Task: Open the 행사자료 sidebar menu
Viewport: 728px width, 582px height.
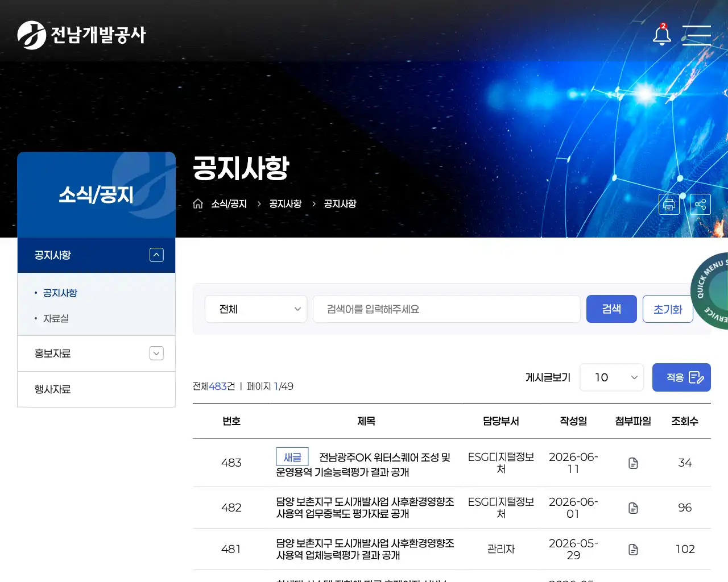Action: coord(96,389)
